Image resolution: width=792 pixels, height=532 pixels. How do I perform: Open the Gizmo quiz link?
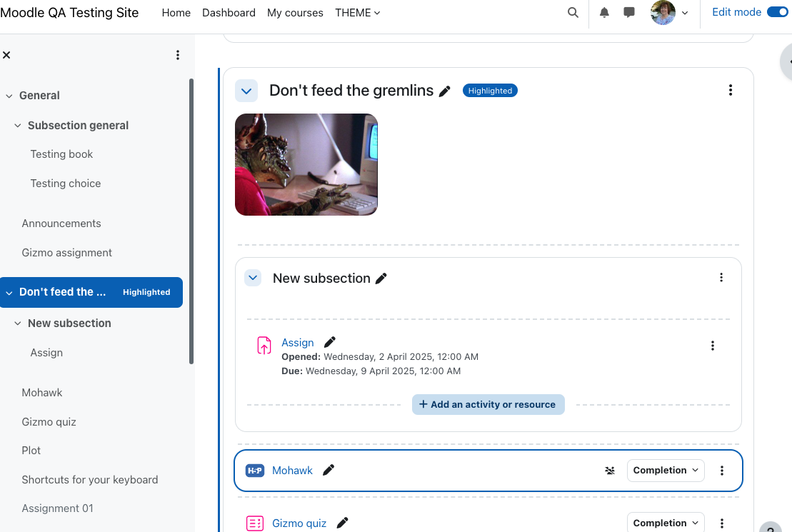299,523
